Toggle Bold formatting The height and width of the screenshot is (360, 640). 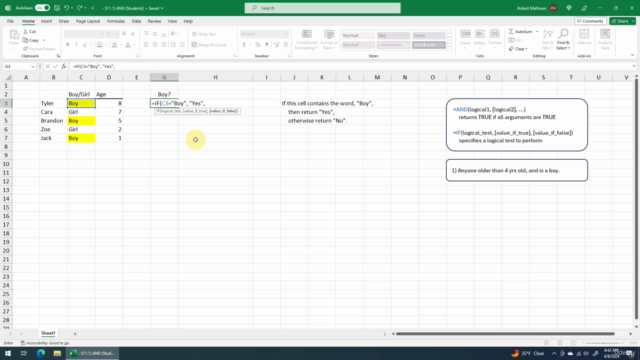pyautogui.click(x=68, y=45)
